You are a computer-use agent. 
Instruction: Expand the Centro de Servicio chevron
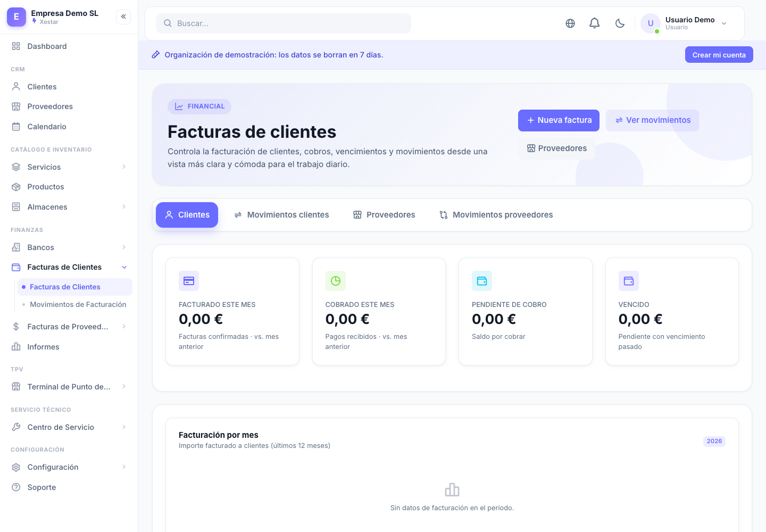(x=124, y=427)
